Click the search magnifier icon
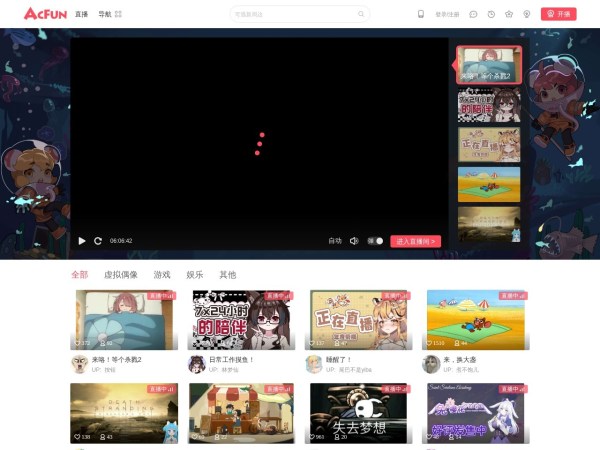This screenshot has height=450, width=600. tap(361, 14)
